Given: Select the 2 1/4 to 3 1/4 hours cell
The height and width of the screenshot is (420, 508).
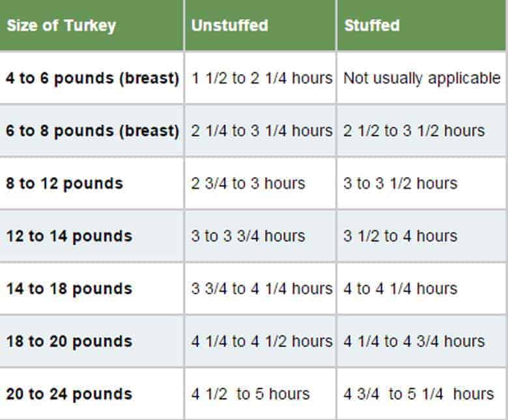Looking at the screenshot, I should point(261,131).
